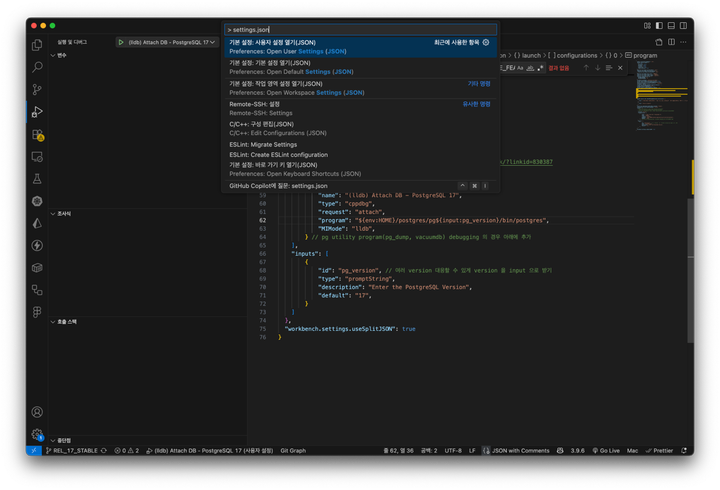Image resolution: width=720 pixels, height=490 pixels.
Task: Toggle the secondary sidebar visibility
Action: (684, 26)
